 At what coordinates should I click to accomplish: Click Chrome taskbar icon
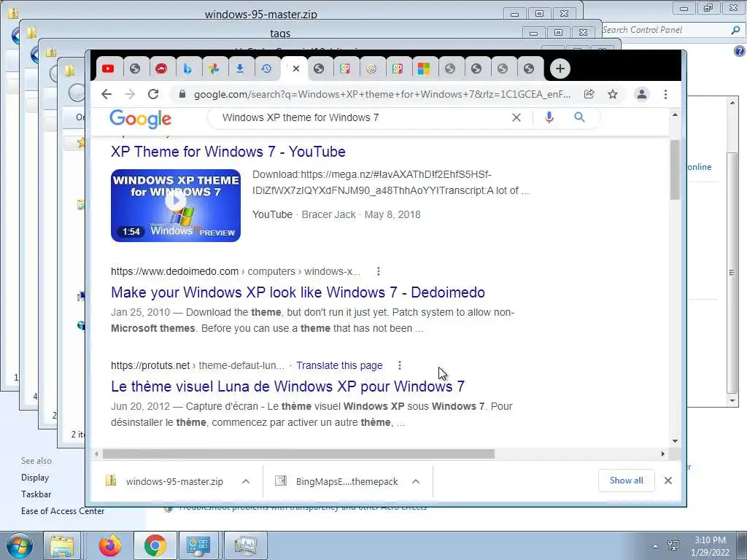click(x=155, y=545)
